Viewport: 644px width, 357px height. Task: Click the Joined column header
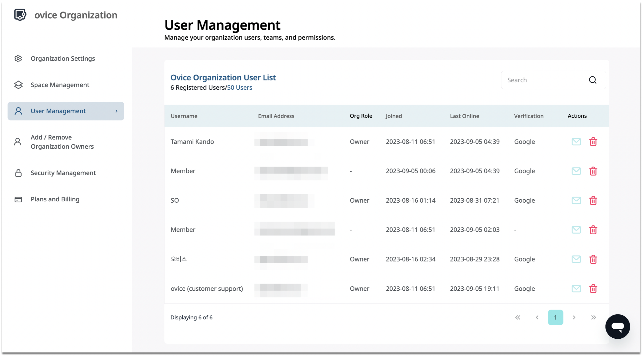(x=394, y=116)
